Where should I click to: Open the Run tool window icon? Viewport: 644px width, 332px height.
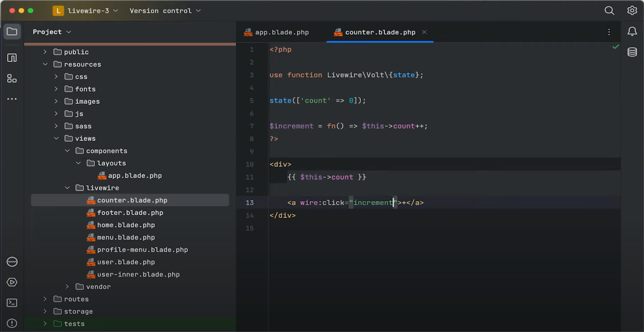tap(12, 282)
